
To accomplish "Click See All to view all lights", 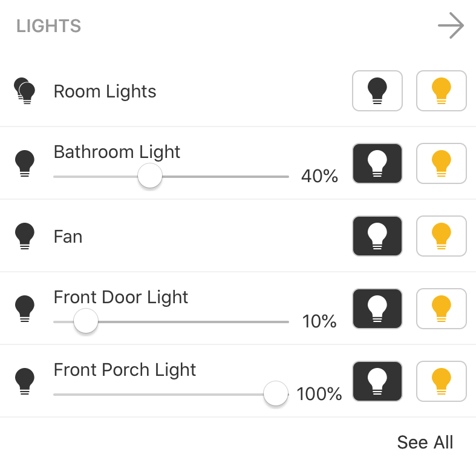I will click(425, 442).
